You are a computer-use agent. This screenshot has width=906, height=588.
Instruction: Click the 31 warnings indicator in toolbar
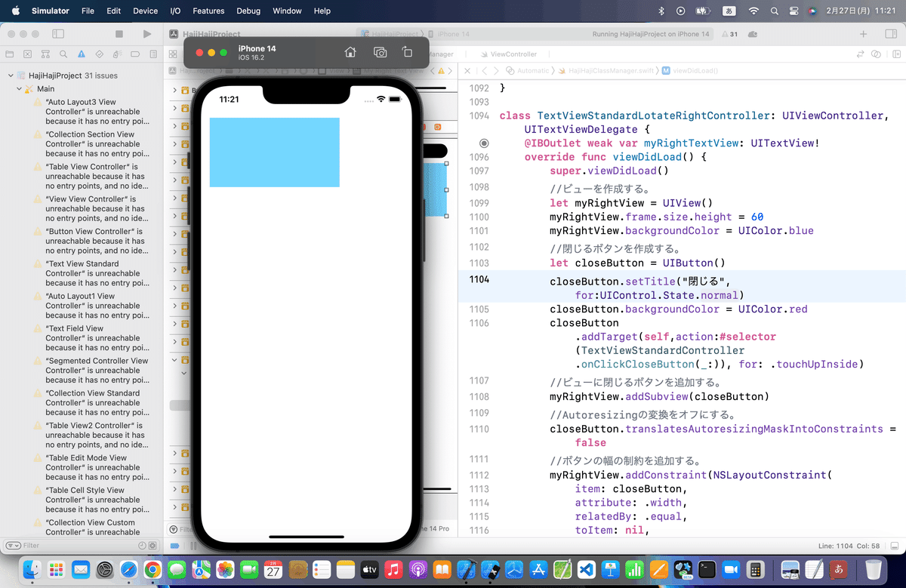click(x=729, y=35)
